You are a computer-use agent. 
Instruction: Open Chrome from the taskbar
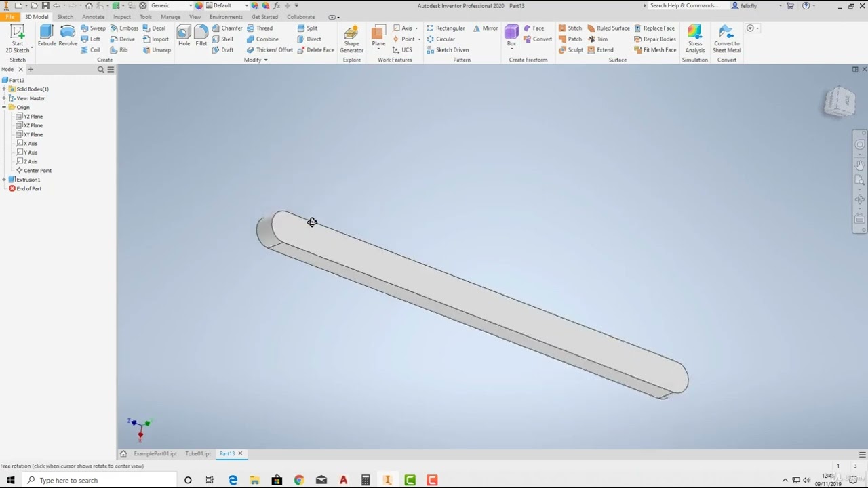pyautogui.click(x=299, y=480)
